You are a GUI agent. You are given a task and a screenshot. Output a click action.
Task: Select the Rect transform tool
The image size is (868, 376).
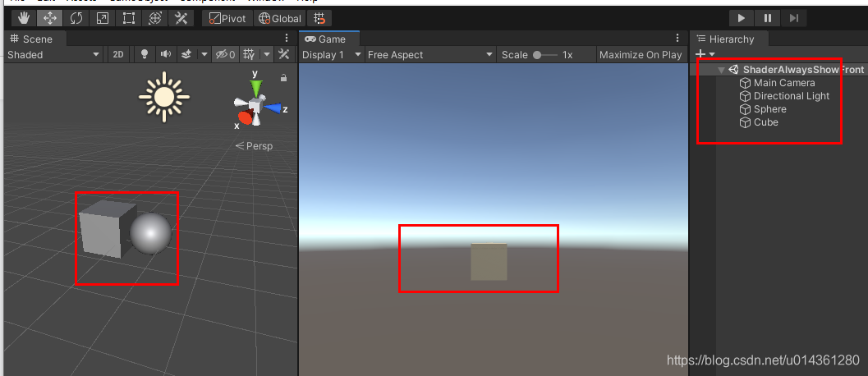tap(129, 18)
